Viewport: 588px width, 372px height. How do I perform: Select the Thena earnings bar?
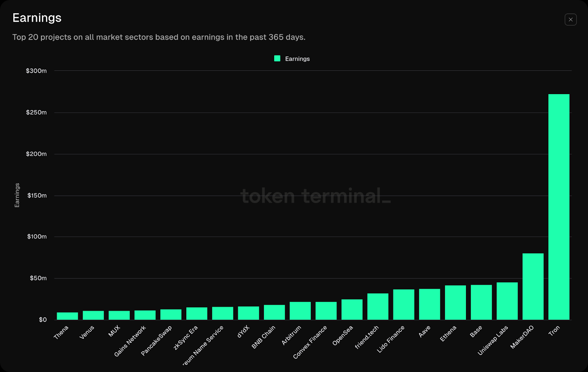67,316
